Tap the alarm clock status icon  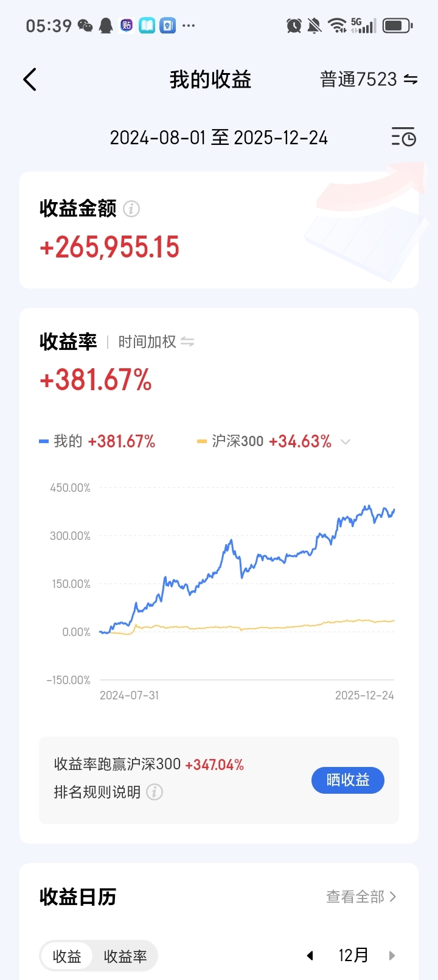(x=294, y=26)
